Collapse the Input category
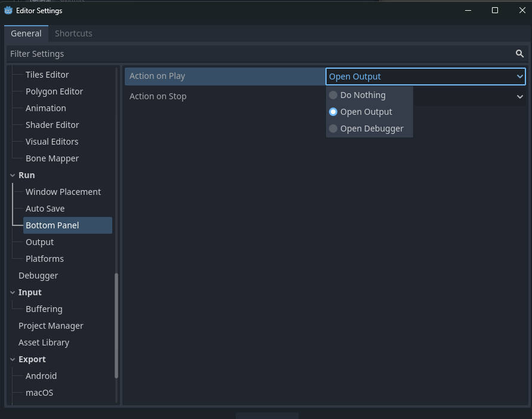 tap(13, 292)
